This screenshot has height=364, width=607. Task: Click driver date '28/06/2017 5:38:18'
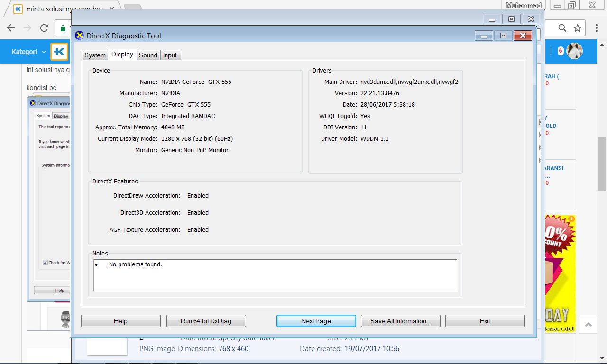(387, 104)
